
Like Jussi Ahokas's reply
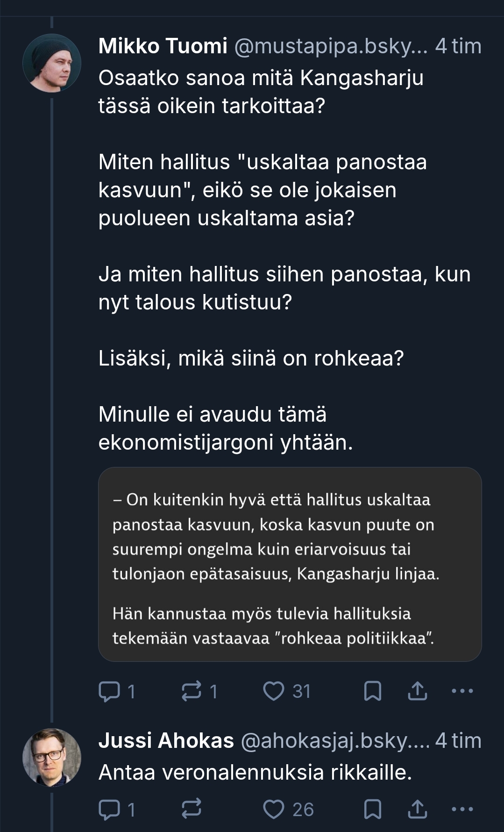[274, 810]
